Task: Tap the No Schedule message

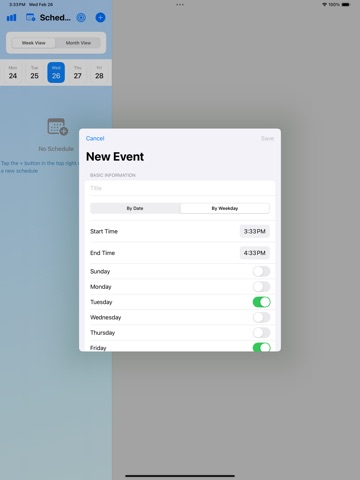Action: point(56,149)
